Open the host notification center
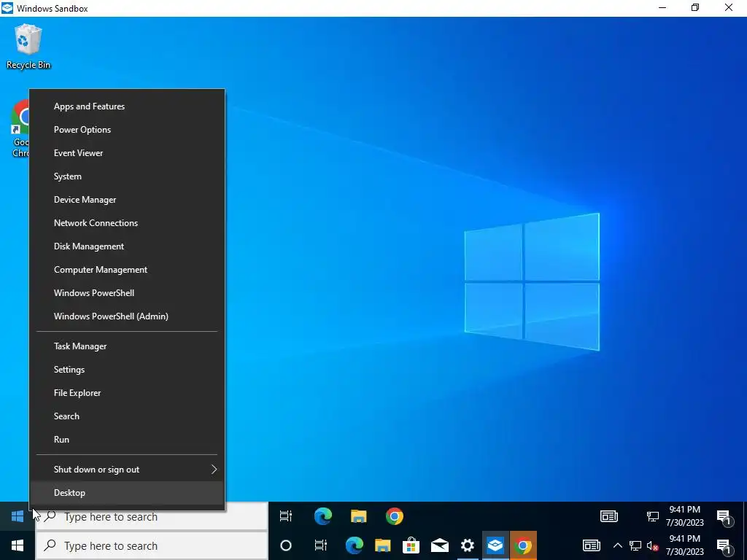The height and width of the screenshot is (560, 747). [724, 546]
